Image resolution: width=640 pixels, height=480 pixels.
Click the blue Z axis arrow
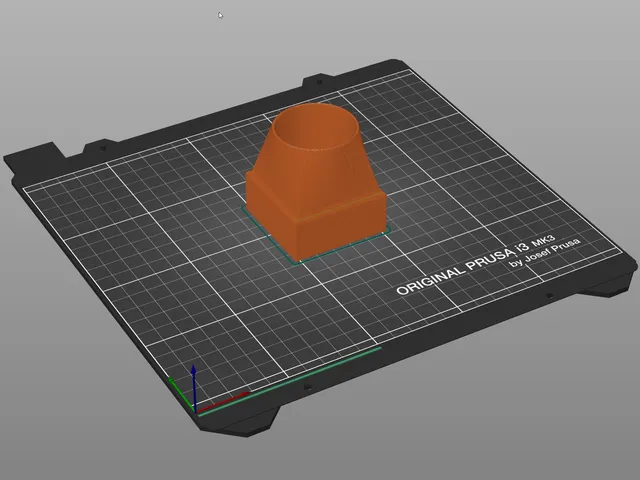tap(194, 389)
